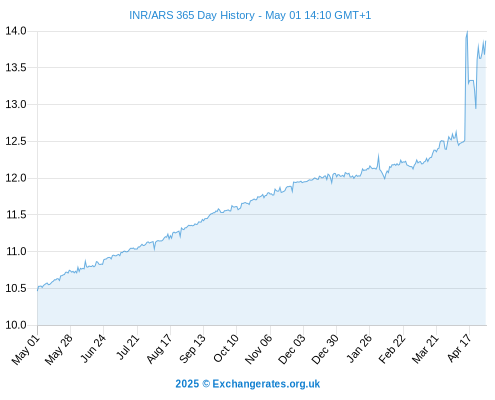Viewport: 495px width, 400px height.
Task: Click the Exchangerates.org.uk copyright text
Action: point(247,384)
